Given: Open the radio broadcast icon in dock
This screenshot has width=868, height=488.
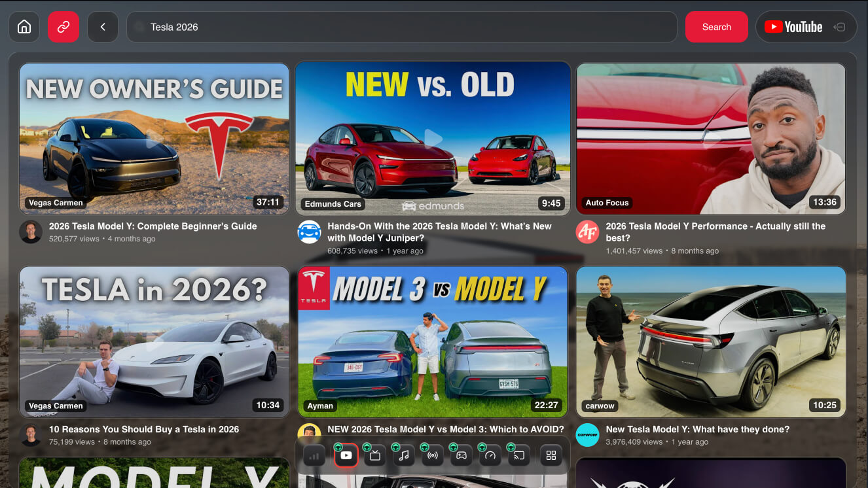Looking at the screenshot, I should [x=433, y=455].
